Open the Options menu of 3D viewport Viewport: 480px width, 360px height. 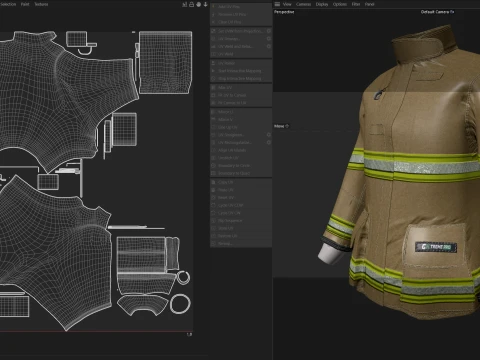point(340,4)
